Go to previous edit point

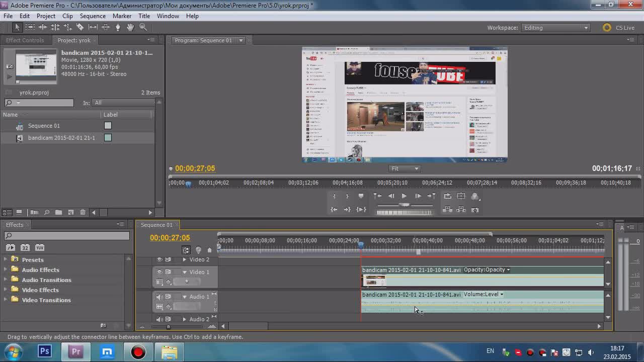377,196
